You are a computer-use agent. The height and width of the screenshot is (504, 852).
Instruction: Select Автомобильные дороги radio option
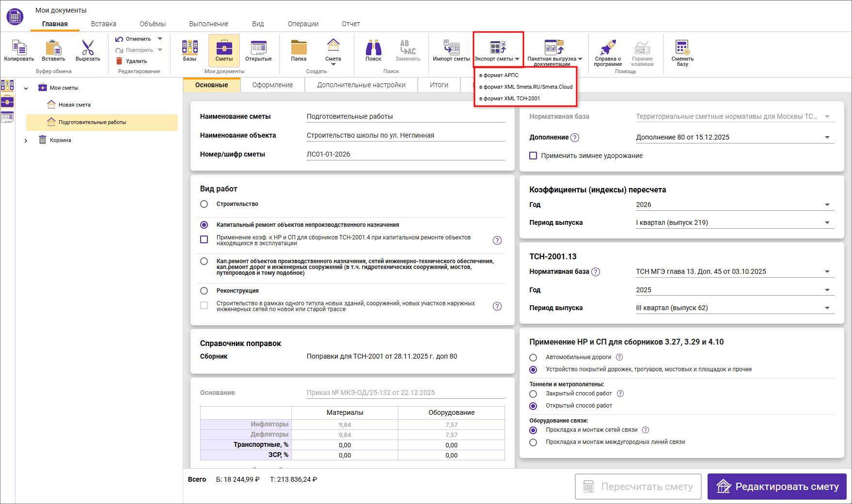[x=533, y=358]
